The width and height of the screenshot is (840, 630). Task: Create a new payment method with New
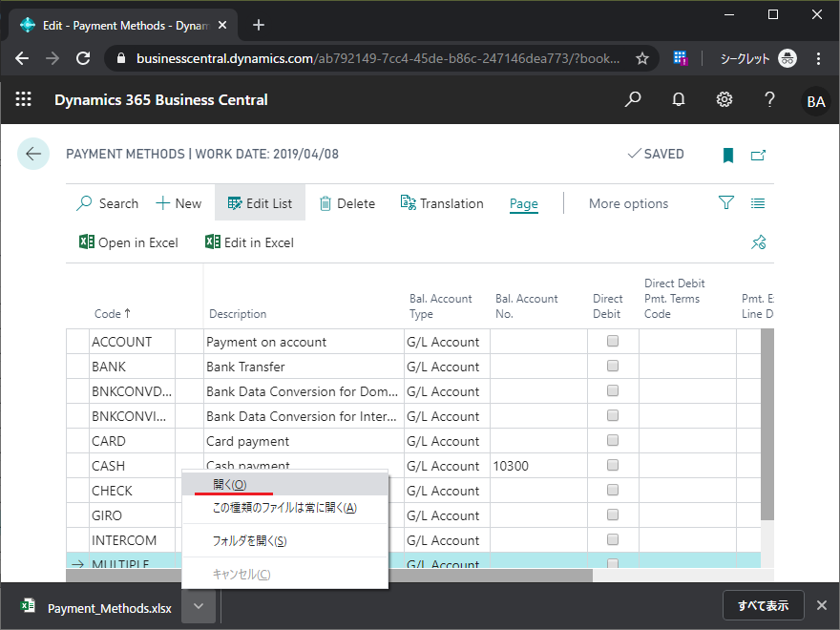click(x=178, y=203)
